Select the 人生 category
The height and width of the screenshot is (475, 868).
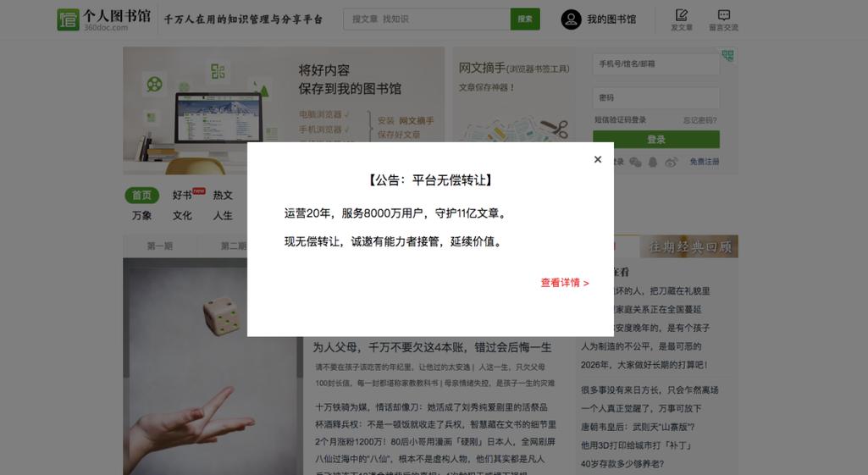click(x=223, y=215)
